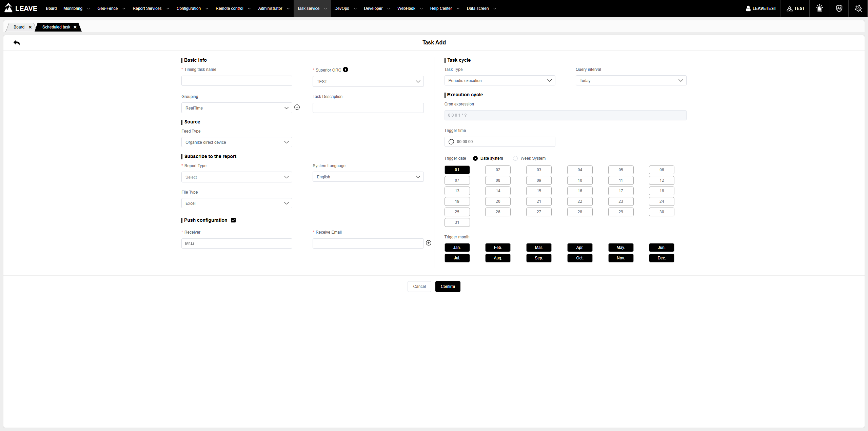This screenshot has width=868, height=431.
Task: Click the Confirm button
Action: point(448,287)
